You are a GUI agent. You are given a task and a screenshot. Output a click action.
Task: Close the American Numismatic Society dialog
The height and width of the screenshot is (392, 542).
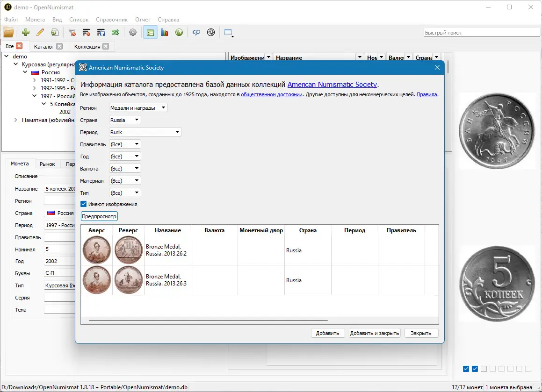437,67
